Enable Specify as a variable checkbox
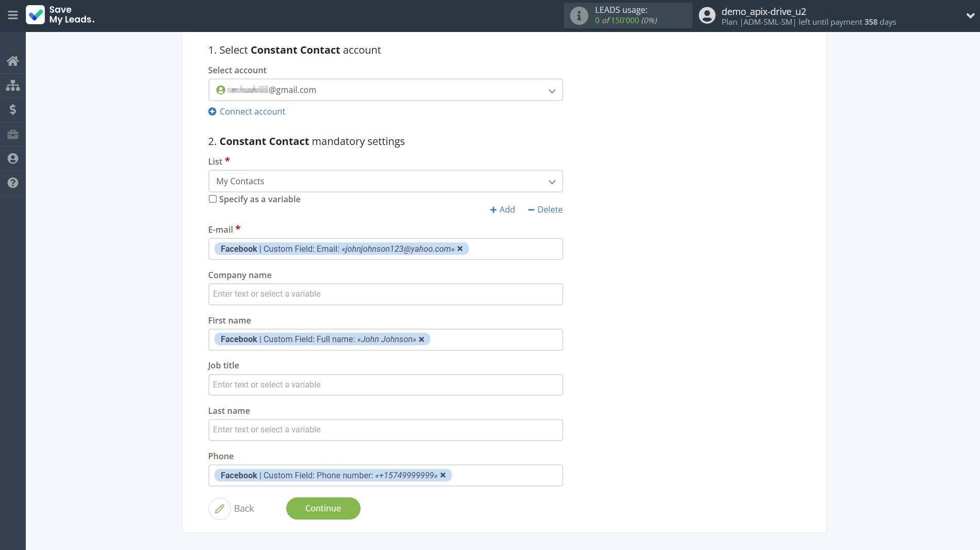Viewport: 980px width, 550px height. (x=213, y=199)
